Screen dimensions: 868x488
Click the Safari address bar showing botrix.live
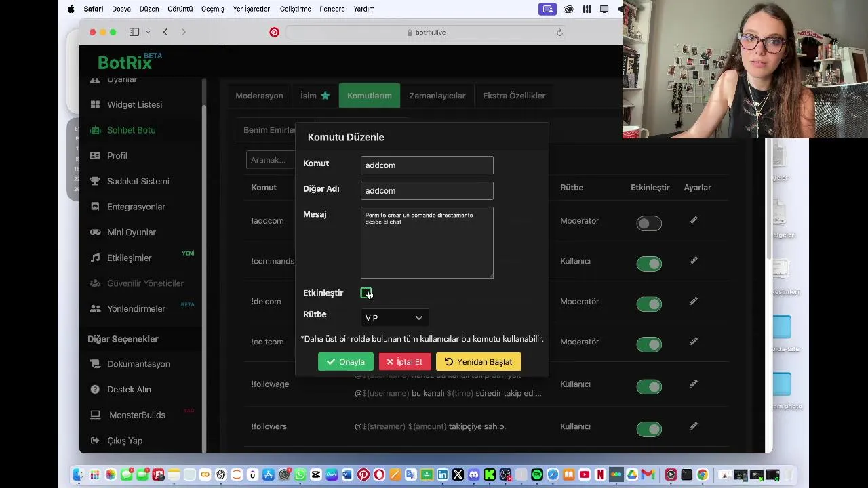(426, 32)
